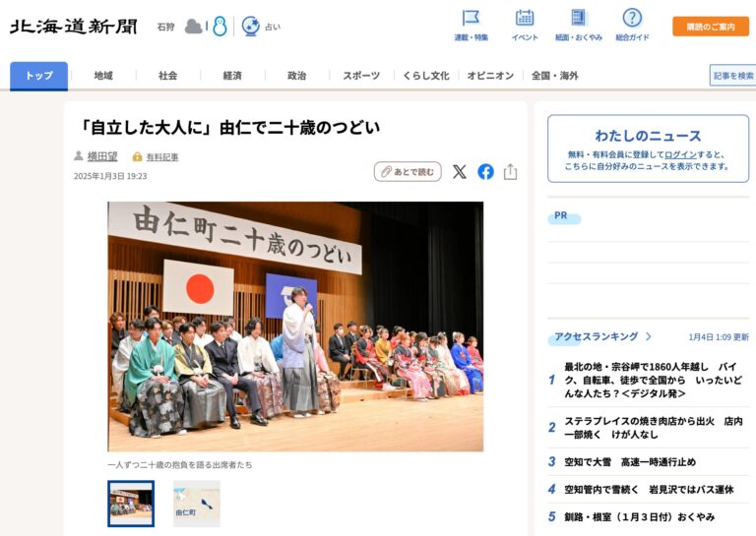Open ranking article 空知で大雪 高速一時通行止め
This screenshot has width=756, height=536.
point(630,462)
